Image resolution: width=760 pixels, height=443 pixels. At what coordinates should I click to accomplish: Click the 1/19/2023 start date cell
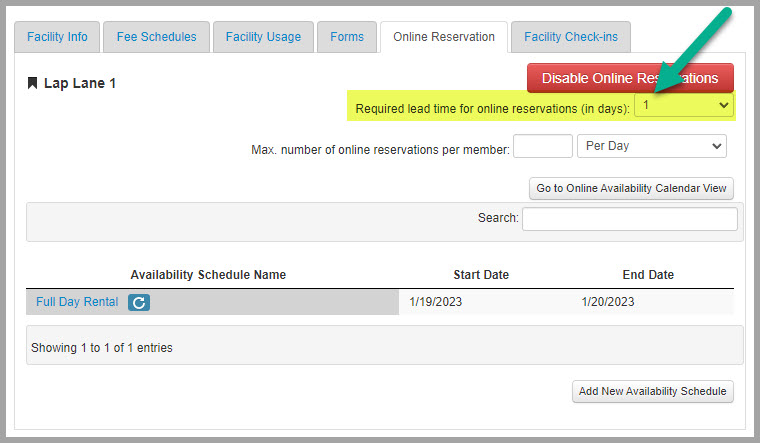pos(436,302)
